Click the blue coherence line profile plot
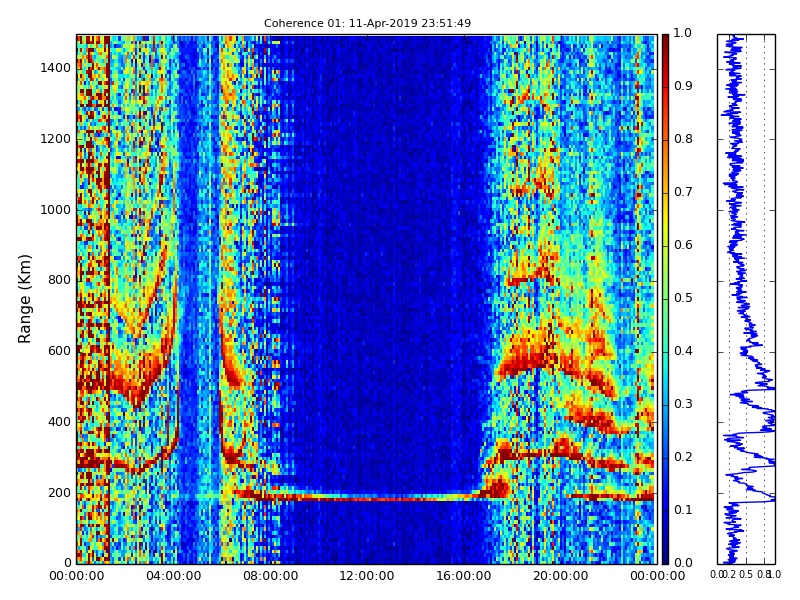 [x=746, y=299]
